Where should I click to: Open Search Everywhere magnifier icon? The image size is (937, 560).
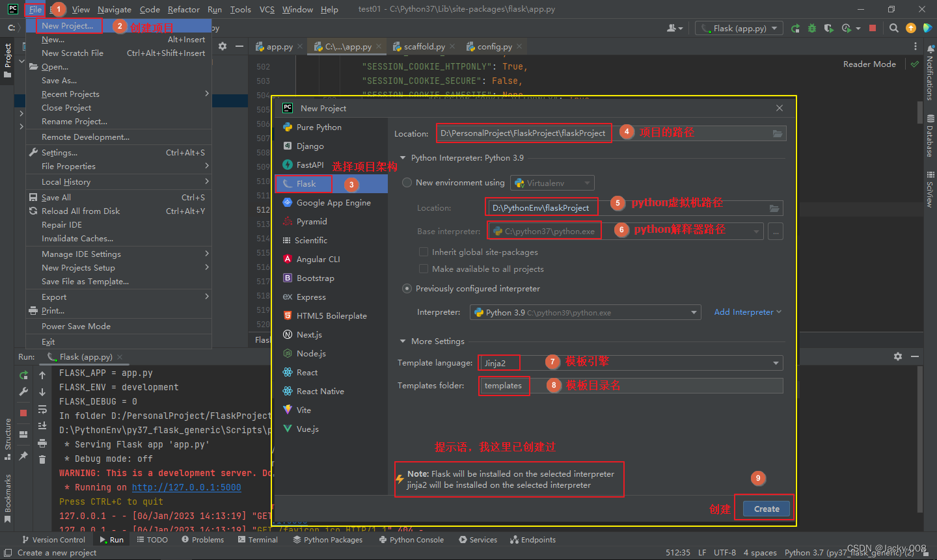coord(894,28)
